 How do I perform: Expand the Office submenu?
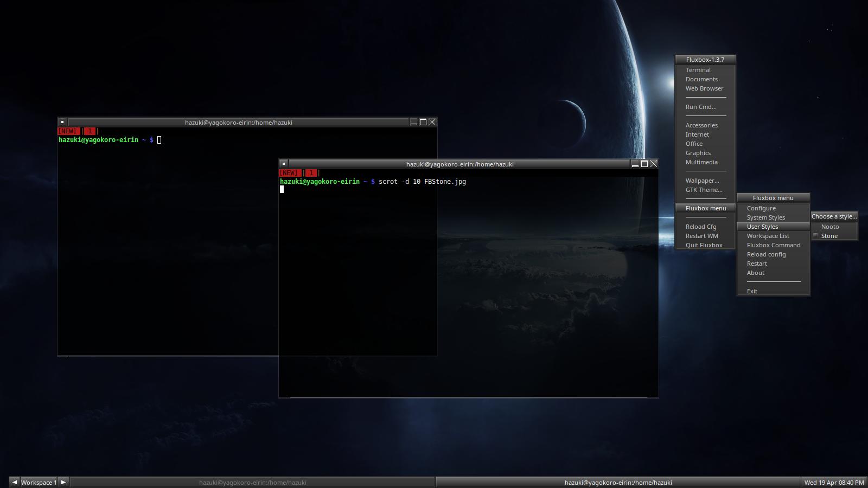click(705, 144)
